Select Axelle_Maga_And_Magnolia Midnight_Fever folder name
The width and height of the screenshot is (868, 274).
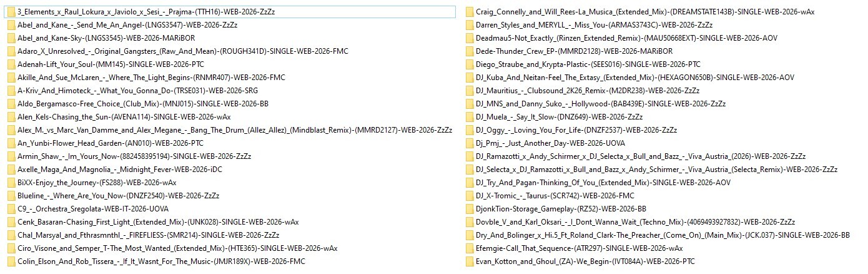point(120,170)
